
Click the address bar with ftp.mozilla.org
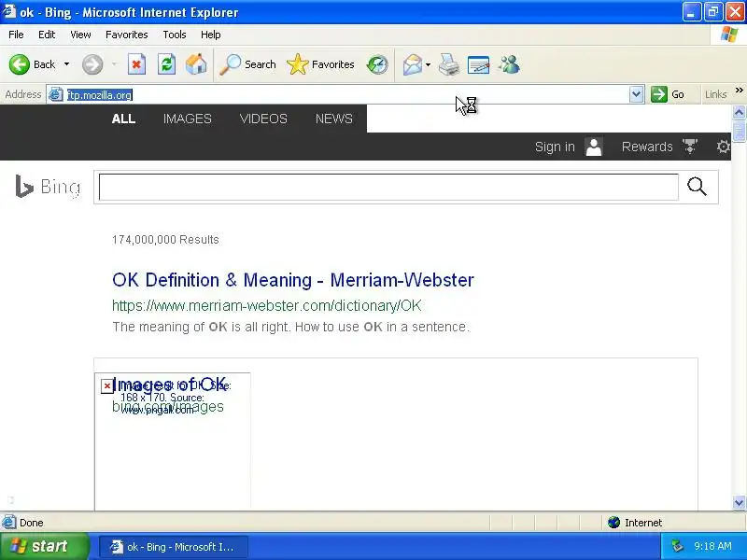click(x=345, y=95)
